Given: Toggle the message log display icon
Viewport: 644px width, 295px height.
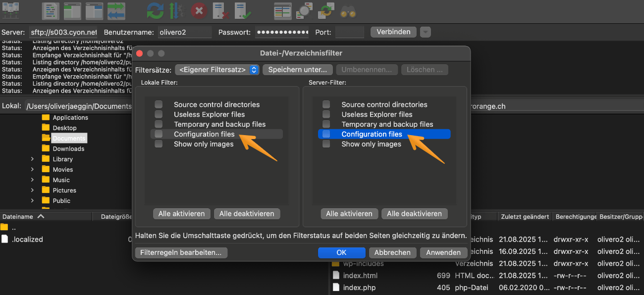Looking at the screenshot, I should (50, 11).
